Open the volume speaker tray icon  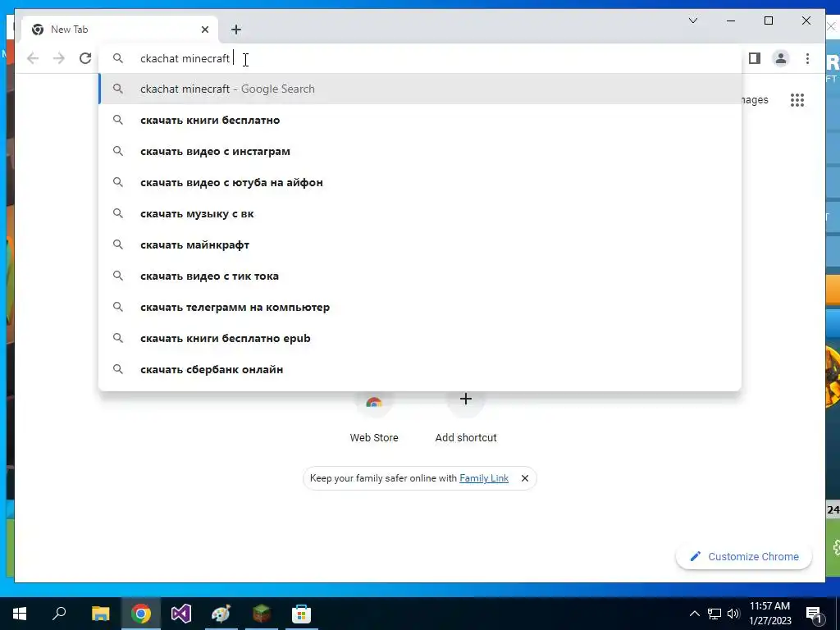click(733, 614)
